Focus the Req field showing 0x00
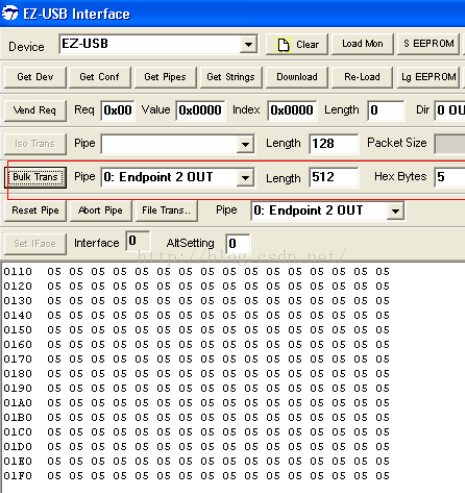465x493 pixels. [118, 110]
